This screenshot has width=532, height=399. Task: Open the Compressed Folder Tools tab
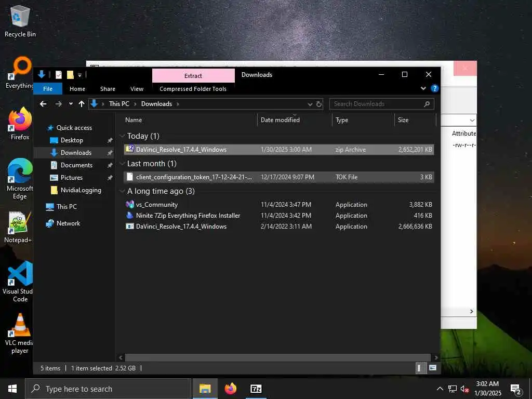click(193, 89)
